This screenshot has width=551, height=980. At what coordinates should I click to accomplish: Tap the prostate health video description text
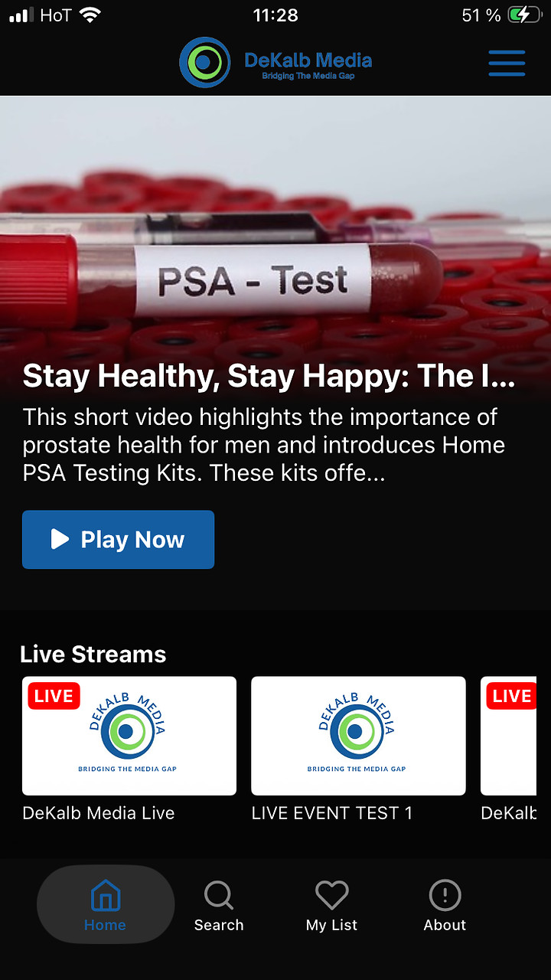pyautogui.click(x=264, y=445)
